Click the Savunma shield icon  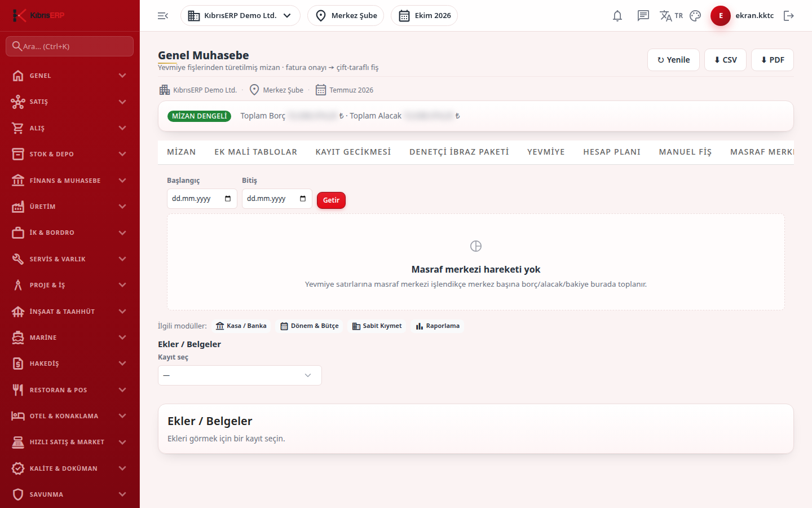[x=18, y=494]
